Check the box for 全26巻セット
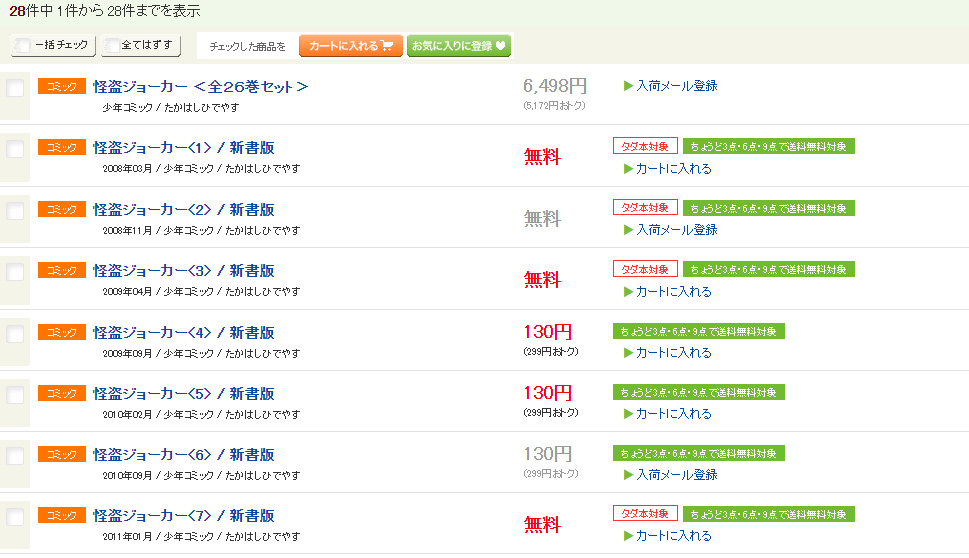969x558 pixels. 16,89
